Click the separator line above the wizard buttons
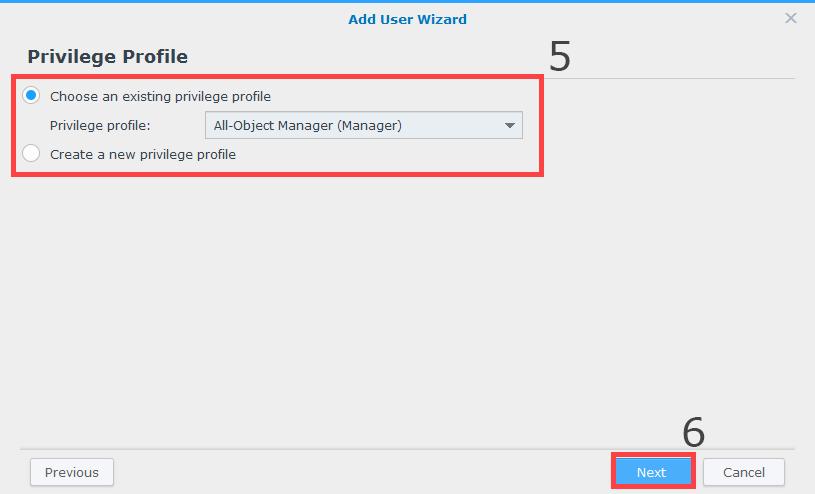Viewport: 815px width, 494px height. pyautogui.click(x=408, y=449)
